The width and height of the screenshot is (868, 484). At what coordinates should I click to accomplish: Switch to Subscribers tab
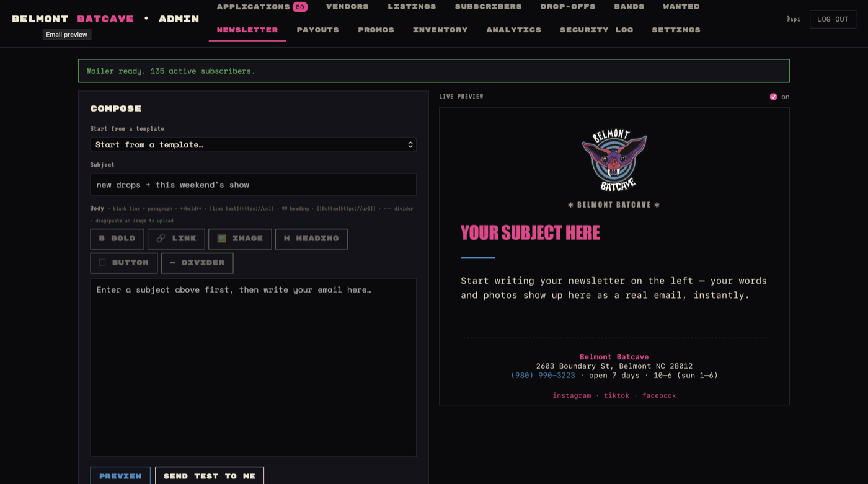488,7
